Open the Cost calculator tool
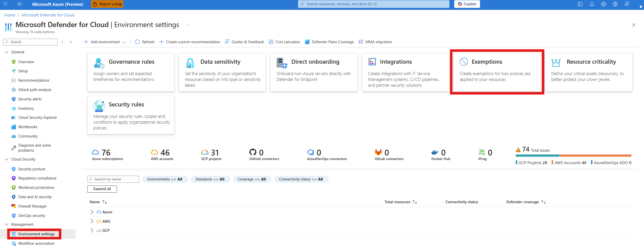Screen dimensions: 644x249 click(x=284, y=42)
